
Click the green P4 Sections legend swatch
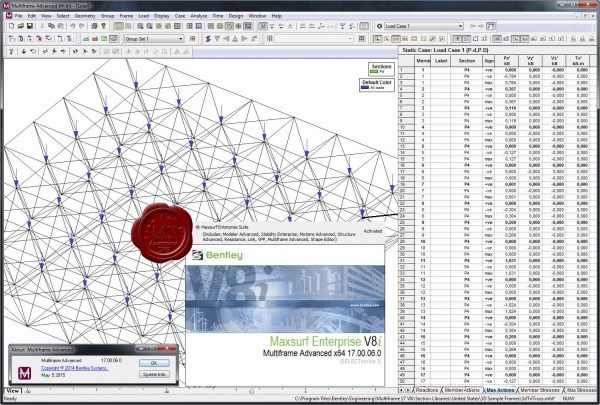[x=374, y=72]
